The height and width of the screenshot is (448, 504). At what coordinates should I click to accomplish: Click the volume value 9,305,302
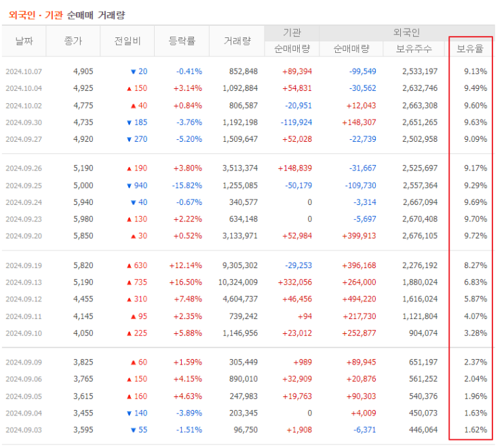(x=240, y=265)
